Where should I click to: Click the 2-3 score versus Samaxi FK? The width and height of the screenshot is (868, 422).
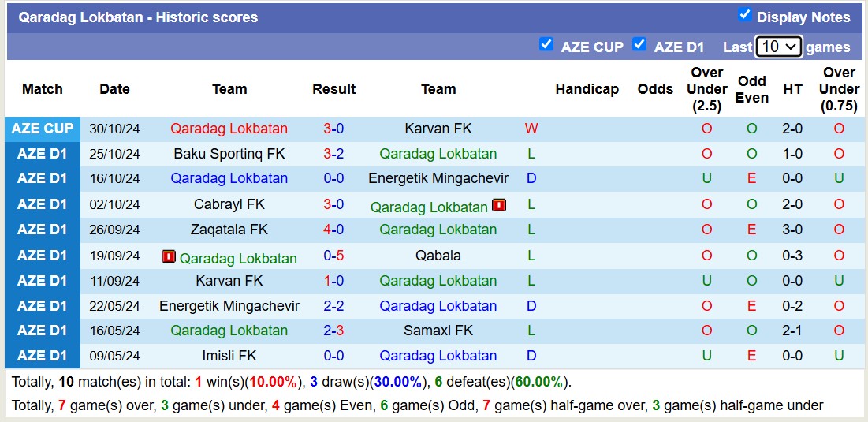click(333, 331)
